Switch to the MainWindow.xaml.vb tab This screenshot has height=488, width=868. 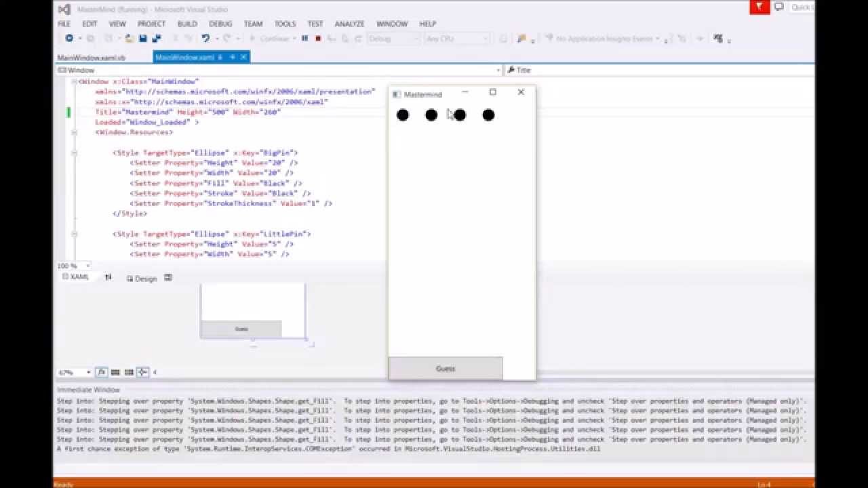click(92, 58)
